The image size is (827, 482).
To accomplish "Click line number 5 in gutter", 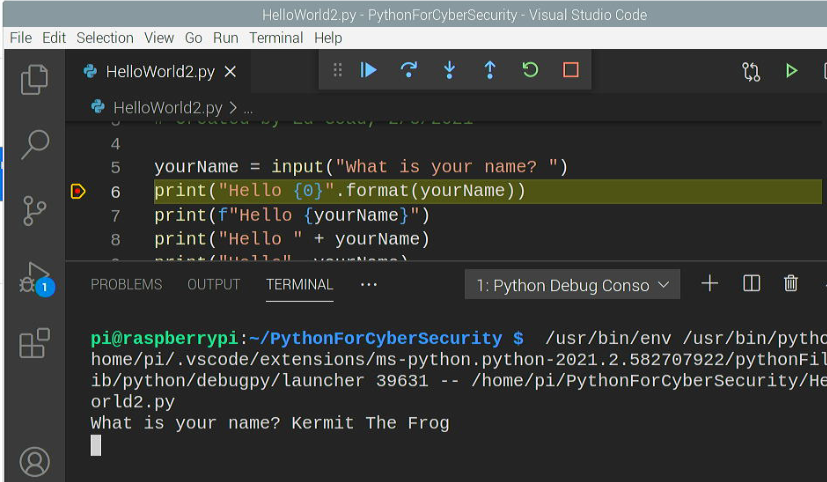I will coord(116,168).
